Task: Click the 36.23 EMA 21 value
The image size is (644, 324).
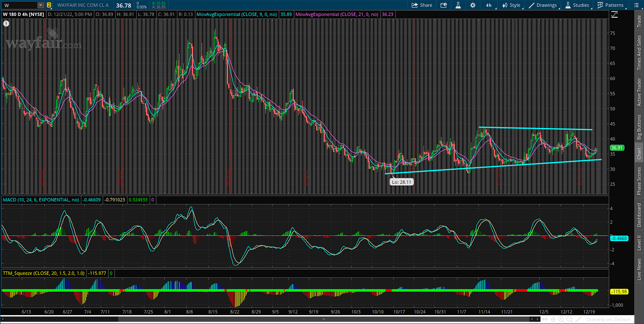Action: click(387, 14)
